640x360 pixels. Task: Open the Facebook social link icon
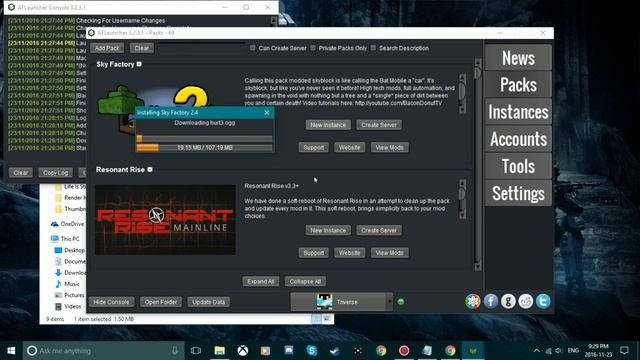(x=491, y=302)
